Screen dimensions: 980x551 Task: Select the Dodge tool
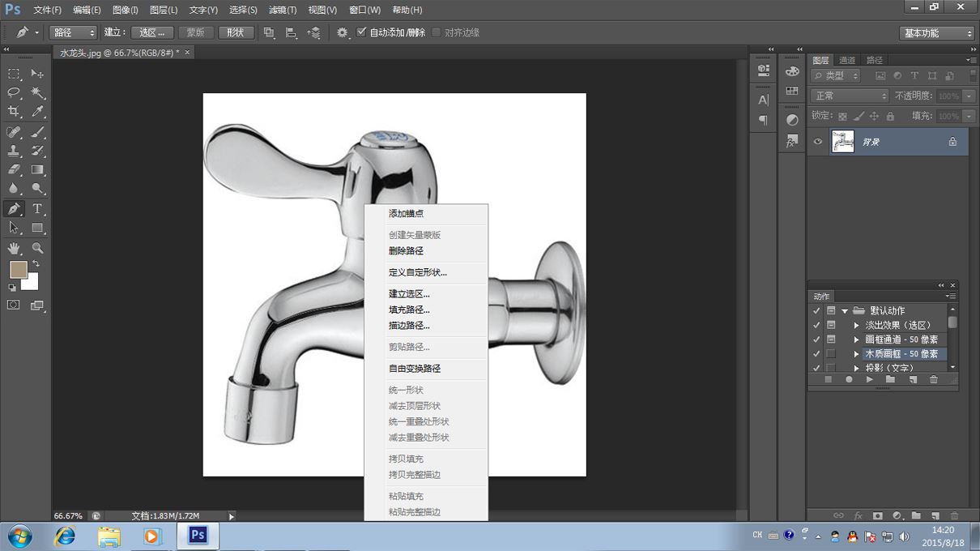pos(37,189)
